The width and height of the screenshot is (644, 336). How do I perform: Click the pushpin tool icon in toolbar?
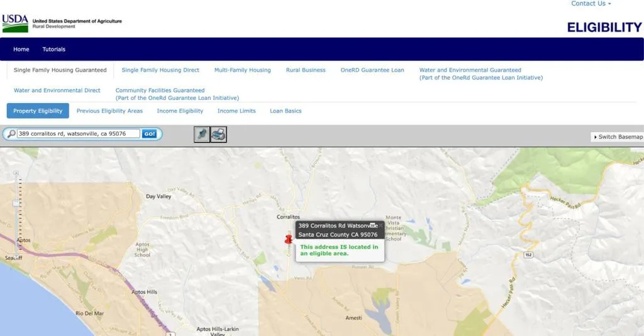pyautogui.click(x=201, y=134)
